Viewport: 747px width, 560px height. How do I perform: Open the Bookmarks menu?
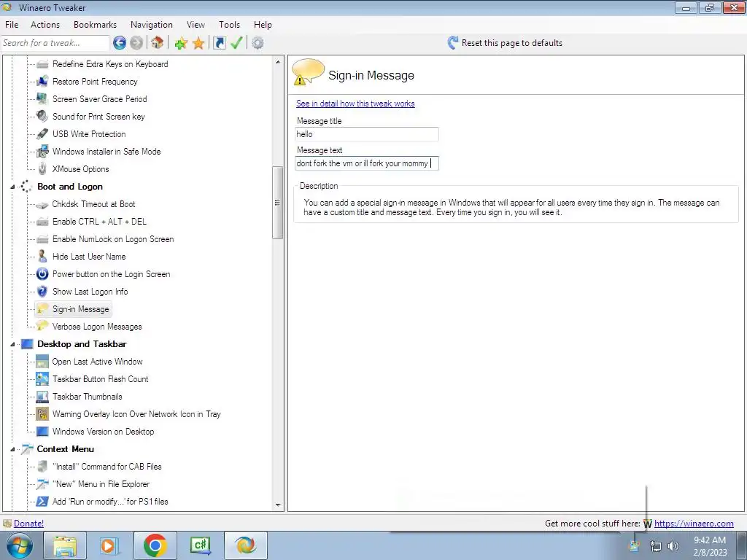pyautogui.click(x=95, y=25)
